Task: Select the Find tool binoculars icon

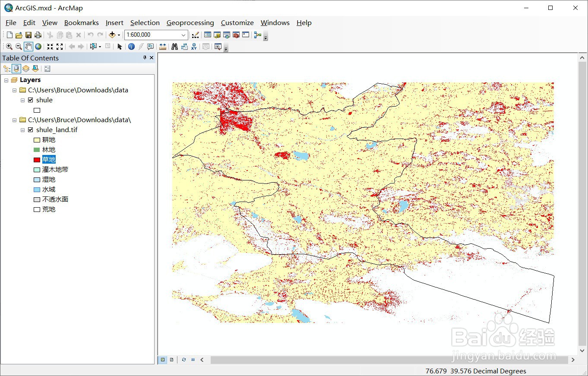Action: (174, 47)
